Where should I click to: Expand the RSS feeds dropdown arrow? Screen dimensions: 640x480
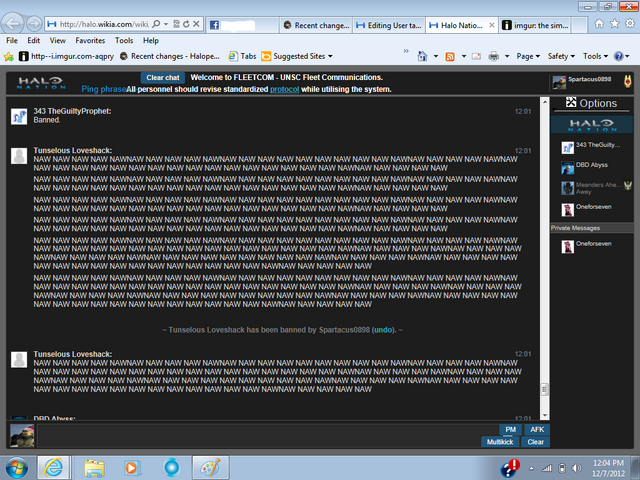coord(464,56)
